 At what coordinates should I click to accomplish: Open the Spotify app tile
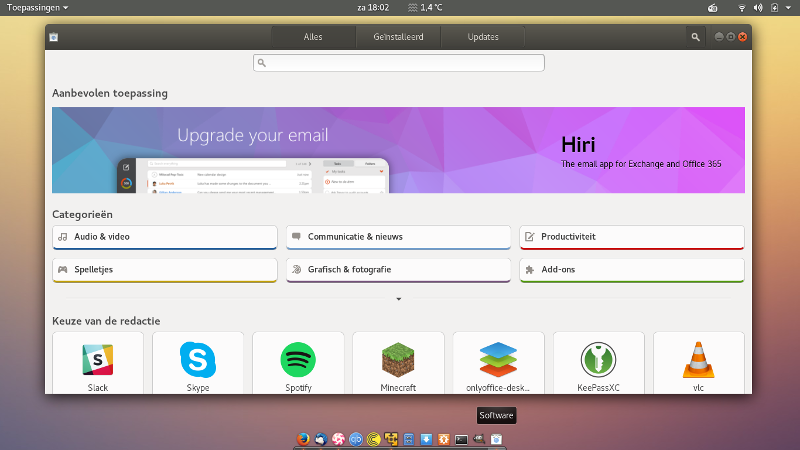[x=298, y=363]
